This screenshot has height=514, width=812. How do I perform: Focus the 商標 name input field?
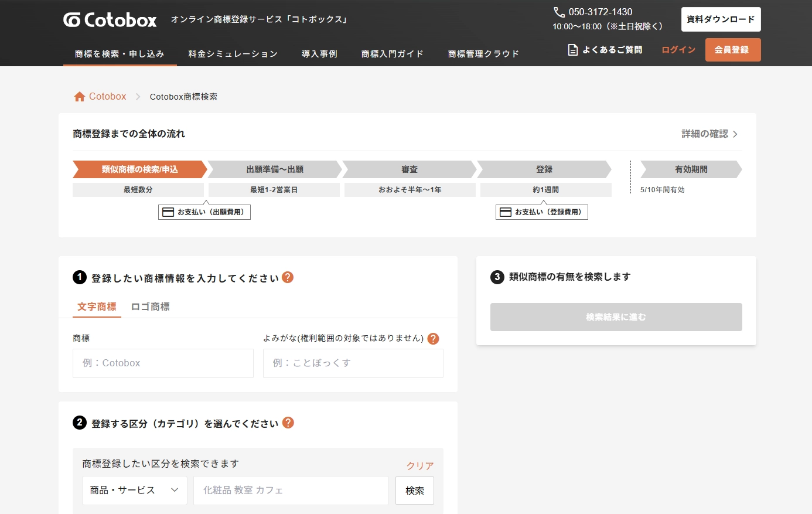point(163,363)
